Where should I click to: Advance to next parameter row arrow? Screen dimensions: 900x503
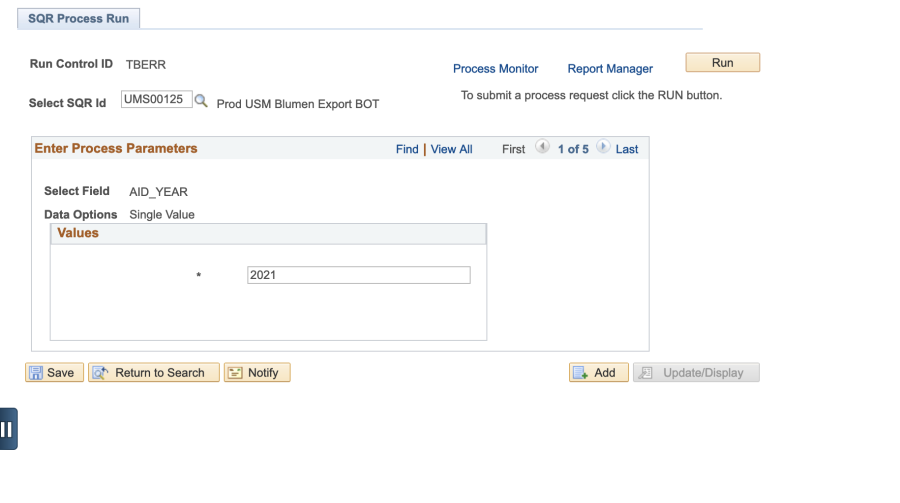point(603,147)
